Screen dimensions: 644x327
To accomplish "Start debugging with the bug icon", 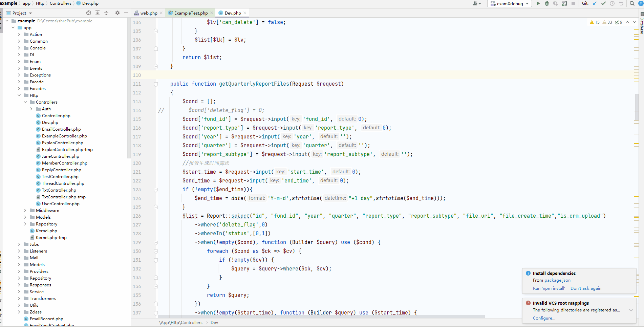I will pyautogui.click(x=547, y=3).
